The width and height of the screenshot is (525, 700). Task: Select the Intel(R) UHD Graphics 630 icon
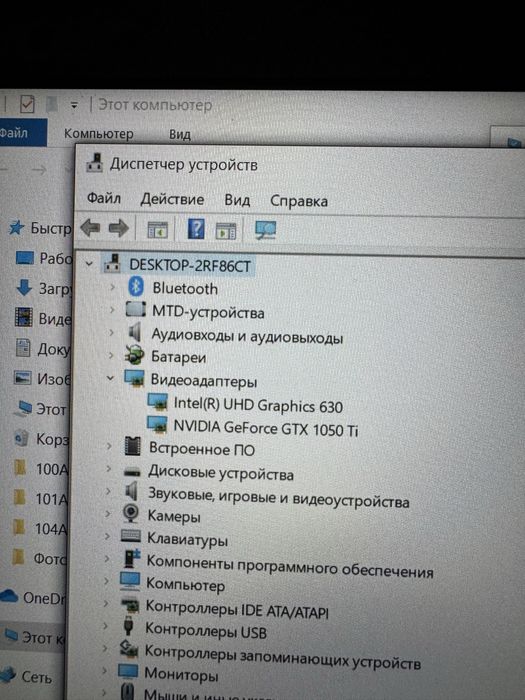157,401
